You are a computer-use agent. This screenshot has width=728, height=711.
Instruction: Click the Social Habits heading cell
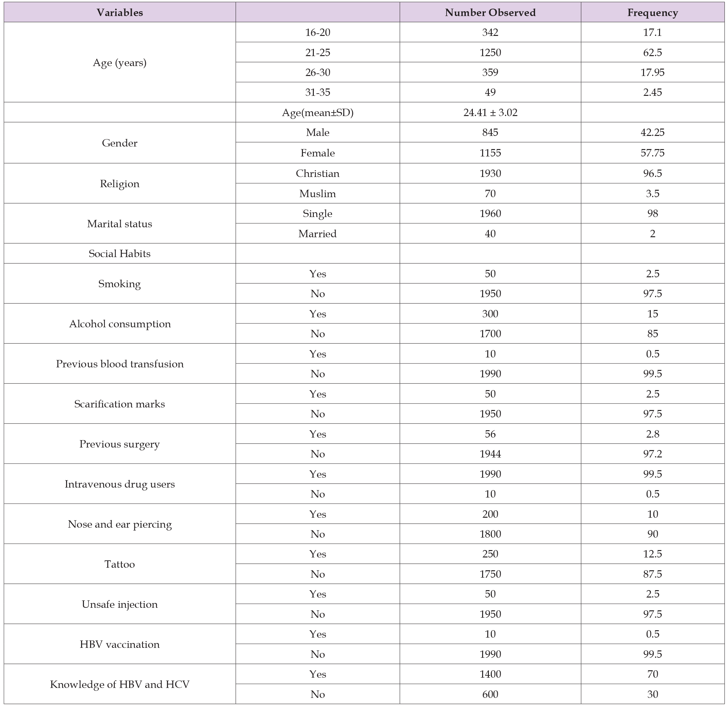tap(120, 254)
